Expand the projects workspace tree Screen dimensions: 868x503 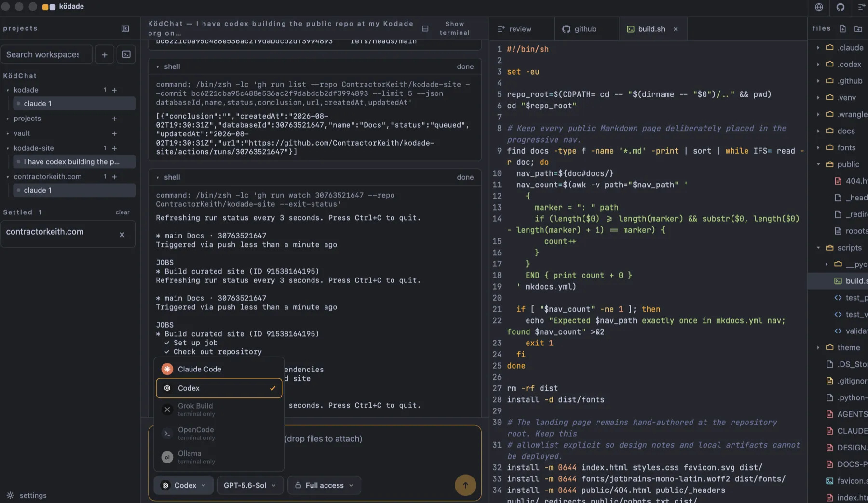pos(8,119)
